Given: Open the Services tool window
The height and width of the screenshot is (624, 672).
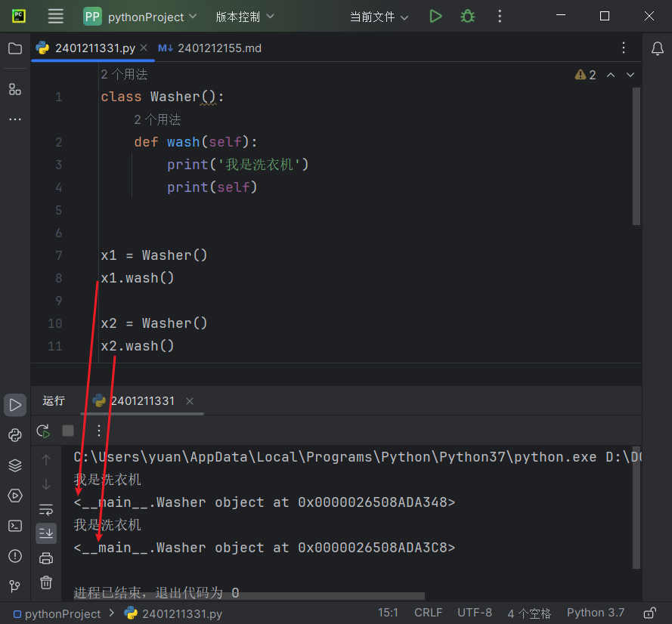Looking at the screenshot, I should [x=15, y=496].
